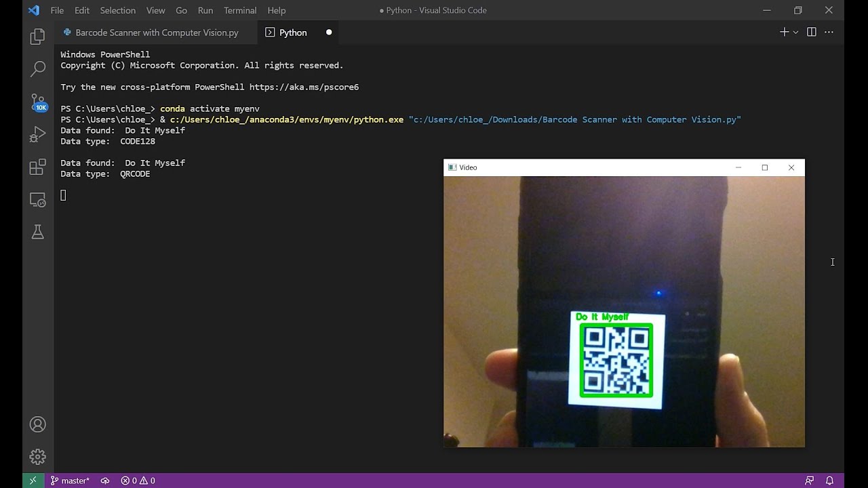Minimize the Video window

pos(738,167)
